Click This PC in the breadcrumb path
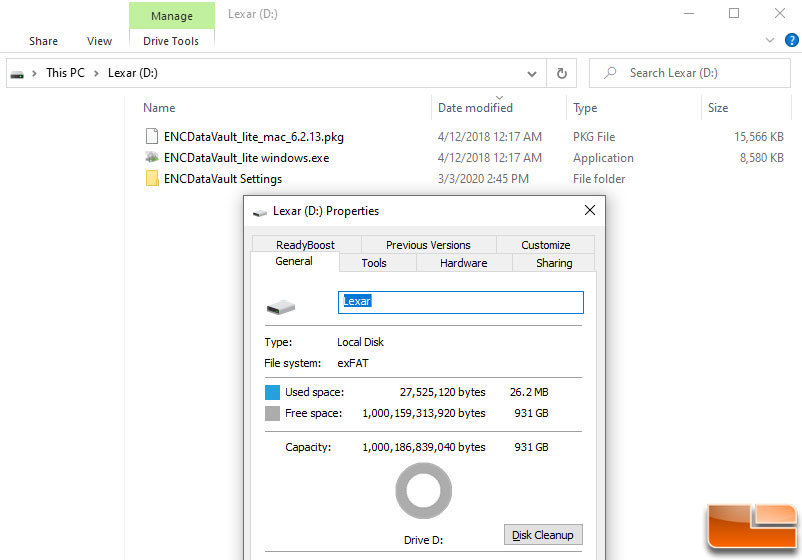The height and width of the screenshot is (560, 802). click(x=65, y=73)
